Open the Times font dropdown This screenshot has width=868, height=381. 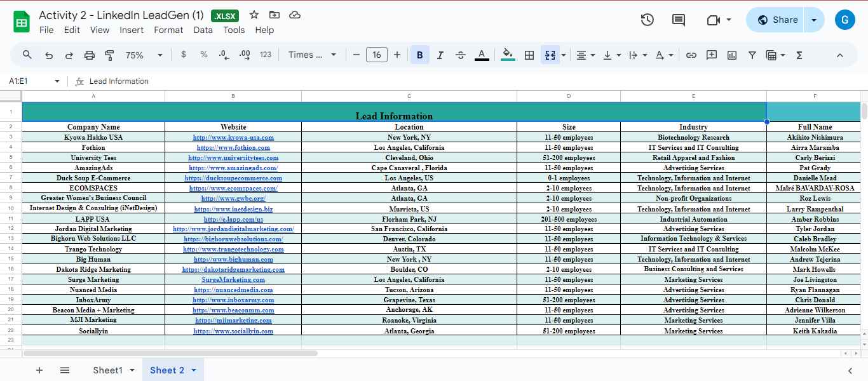pos(313,55)
